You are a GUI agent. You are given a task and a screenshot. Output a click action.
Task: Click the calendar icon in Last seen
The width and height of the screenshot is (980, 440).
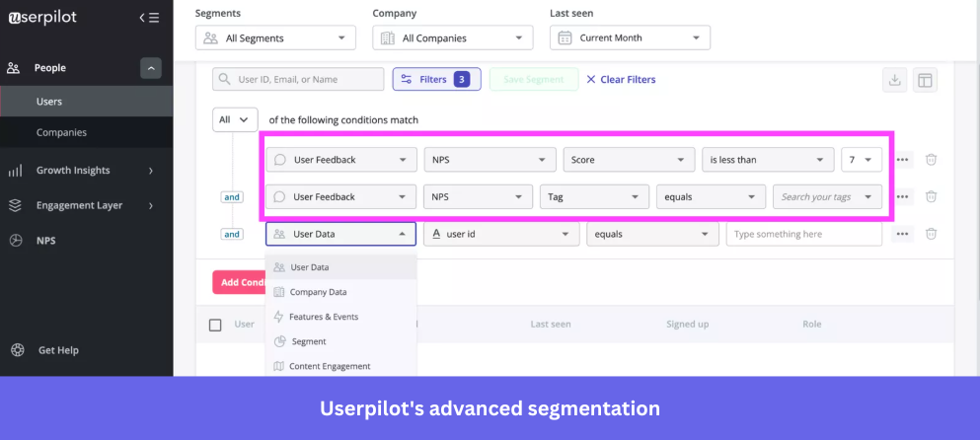tap(565, 38)
